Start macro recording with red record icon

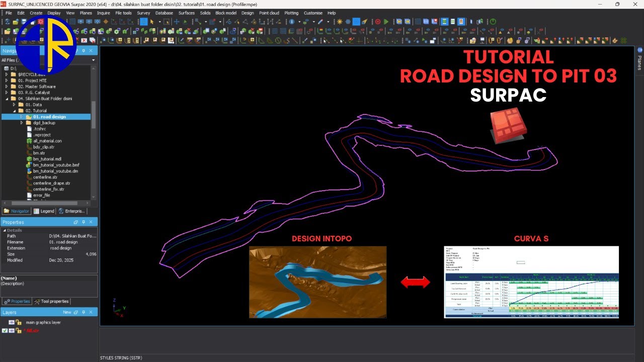click(378, 22)
